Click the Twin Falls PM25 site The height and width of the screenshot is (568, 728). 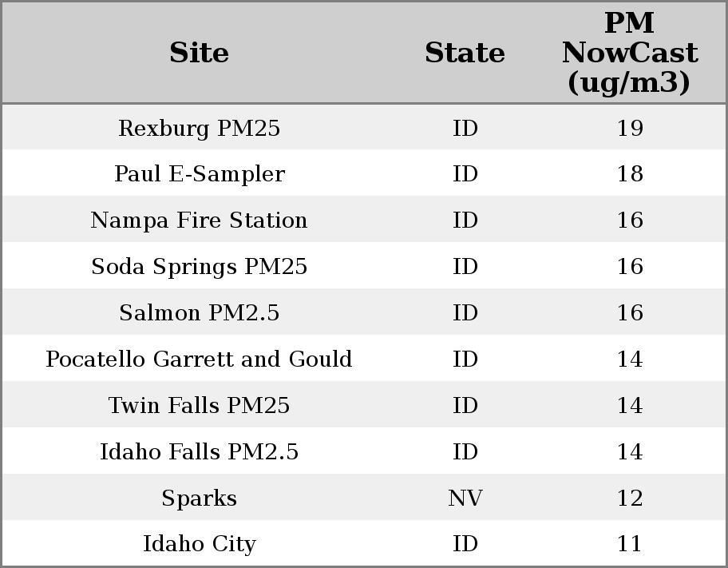coord(199,406)
